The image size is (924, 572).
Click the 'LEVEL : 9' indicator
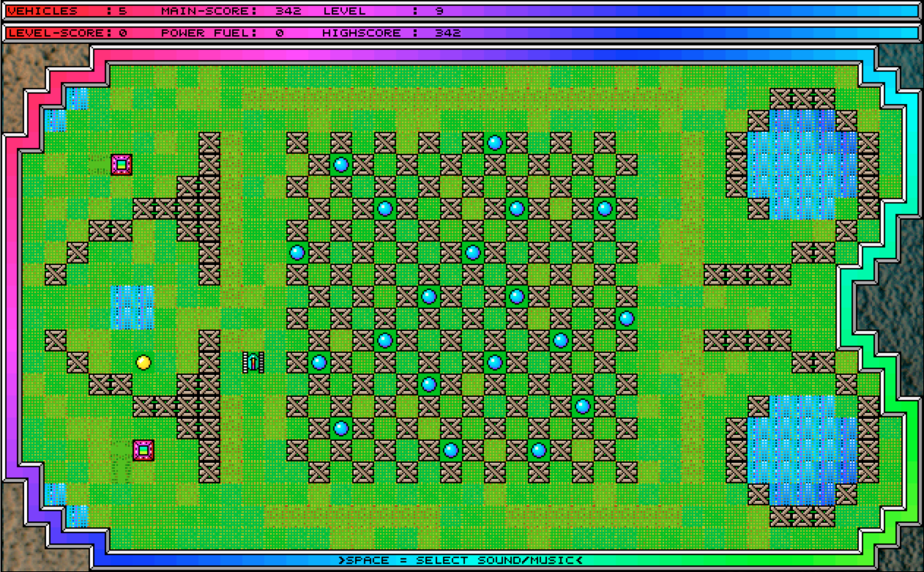[383, 11]
